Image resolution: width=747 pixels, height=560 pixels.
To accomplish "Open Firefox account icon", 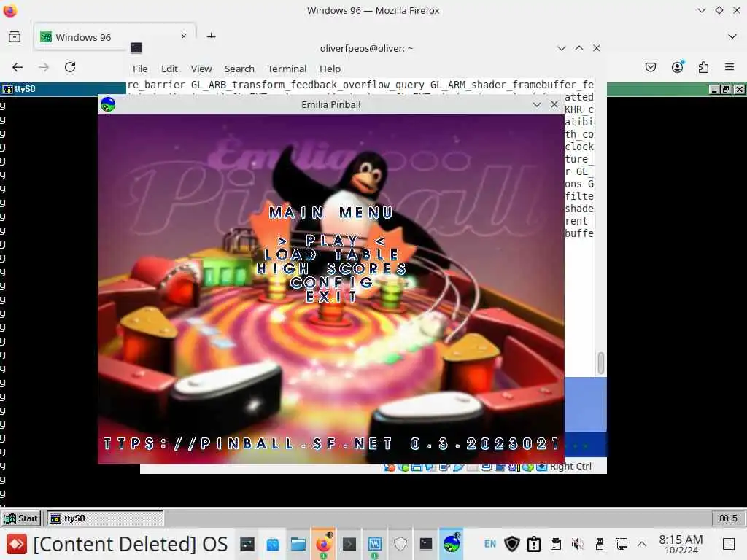I will pos(677,67).
